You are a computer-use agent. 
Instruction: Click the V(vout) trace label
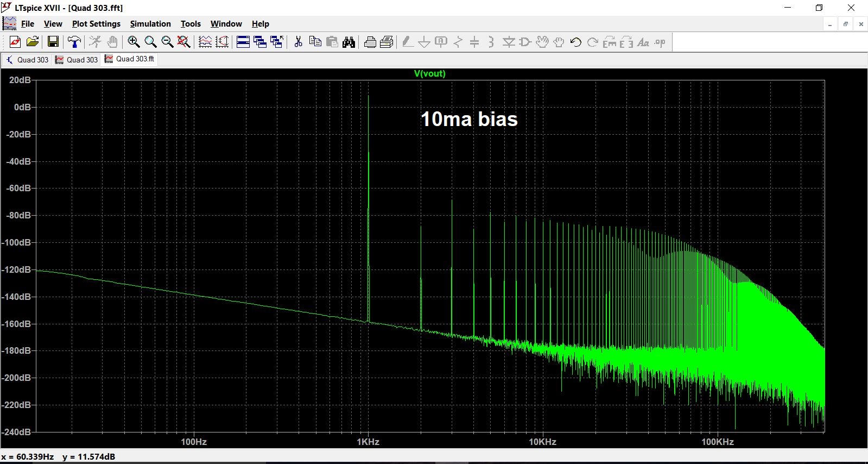(429, 73)
